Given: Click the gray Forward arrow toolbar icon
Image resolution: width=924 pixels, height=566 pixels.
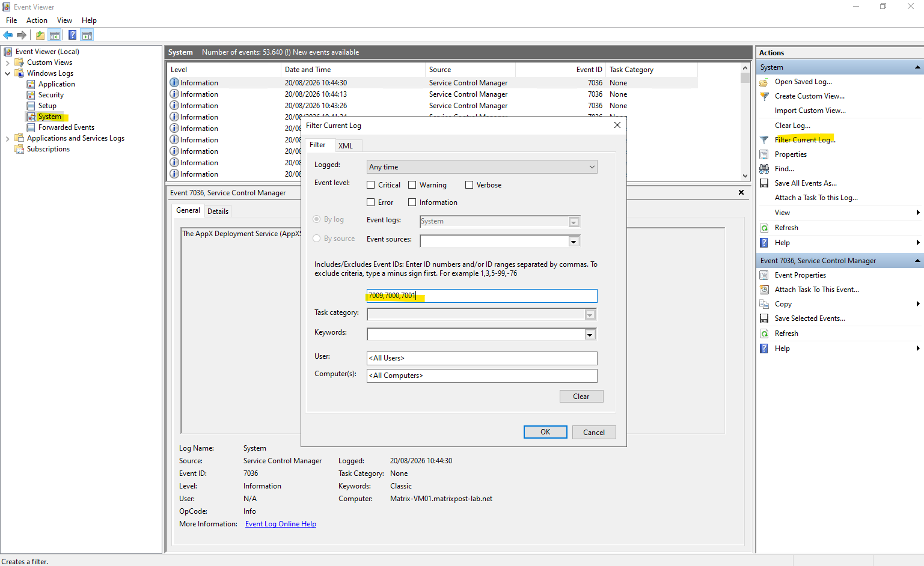Looking at the screenshot, I should [22, 35].
